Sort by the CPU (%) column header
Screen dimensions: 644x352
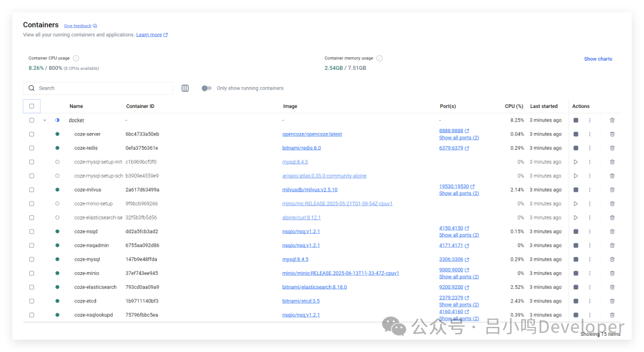point(514,106)
